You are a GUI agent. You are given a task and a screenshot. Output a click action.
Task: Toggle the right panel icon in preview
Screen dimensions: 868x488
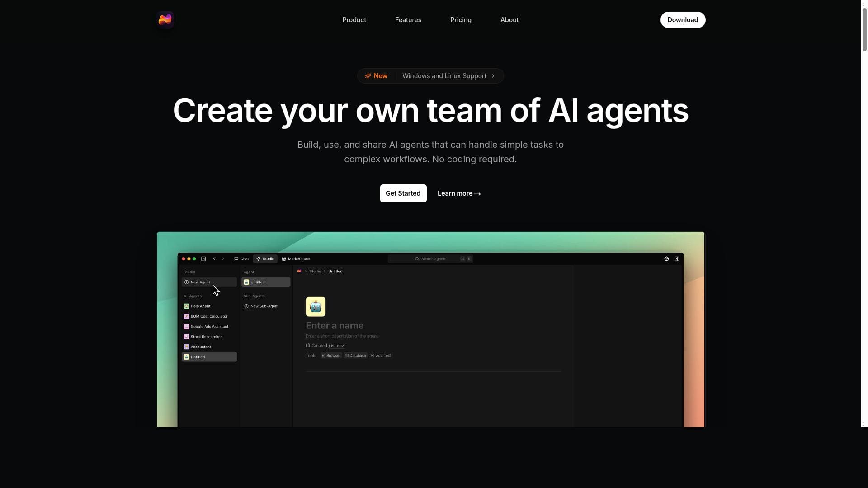pyautogui.click(x=677, y=259)
